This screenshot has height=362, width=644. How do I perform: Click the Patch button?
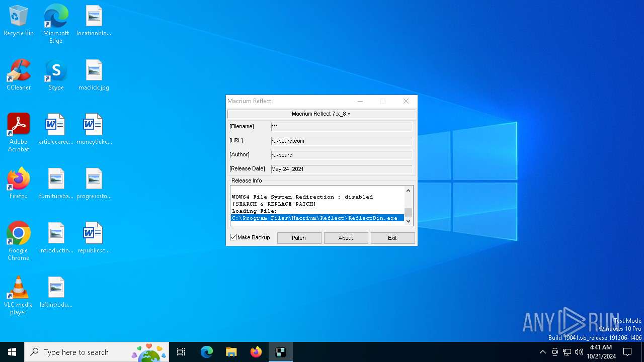tap(299, 238)
